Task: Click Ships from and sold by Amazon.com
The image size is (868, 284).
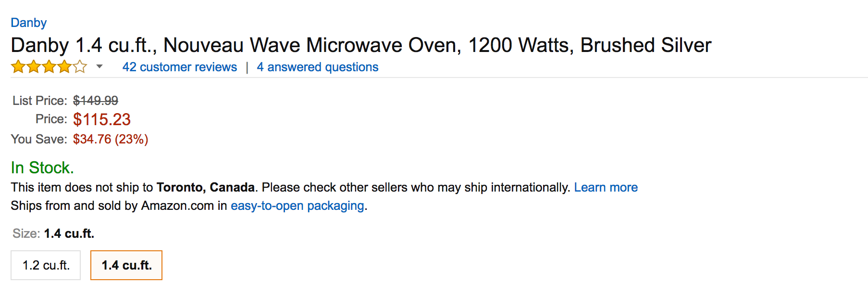Action: (112, 206)
